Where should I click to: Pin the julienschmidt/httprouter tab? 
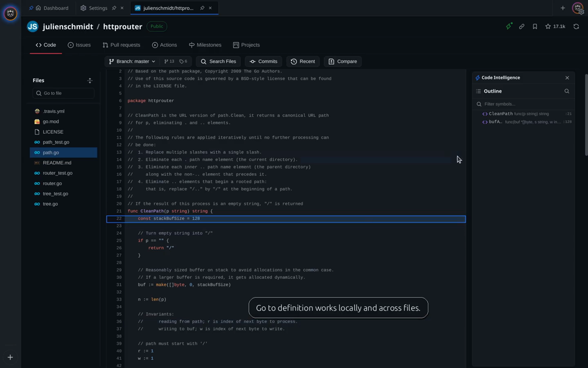point(202,8)
